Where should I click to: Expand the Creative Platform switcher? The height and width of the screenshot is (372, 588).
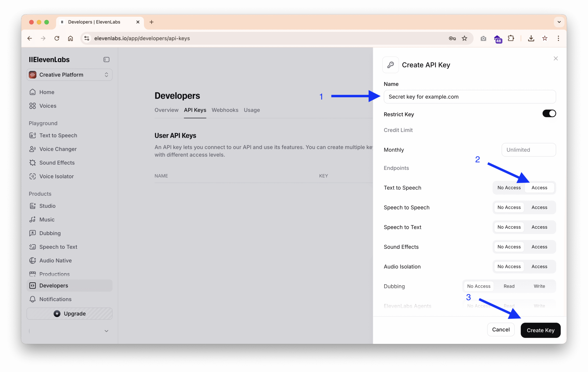pyautogui.click(x=69, y=75)
